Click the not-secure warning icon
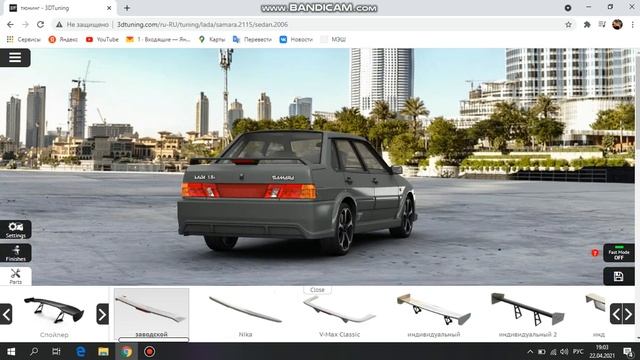The width and height of the screenshot is (640, 360). (60, 24)
